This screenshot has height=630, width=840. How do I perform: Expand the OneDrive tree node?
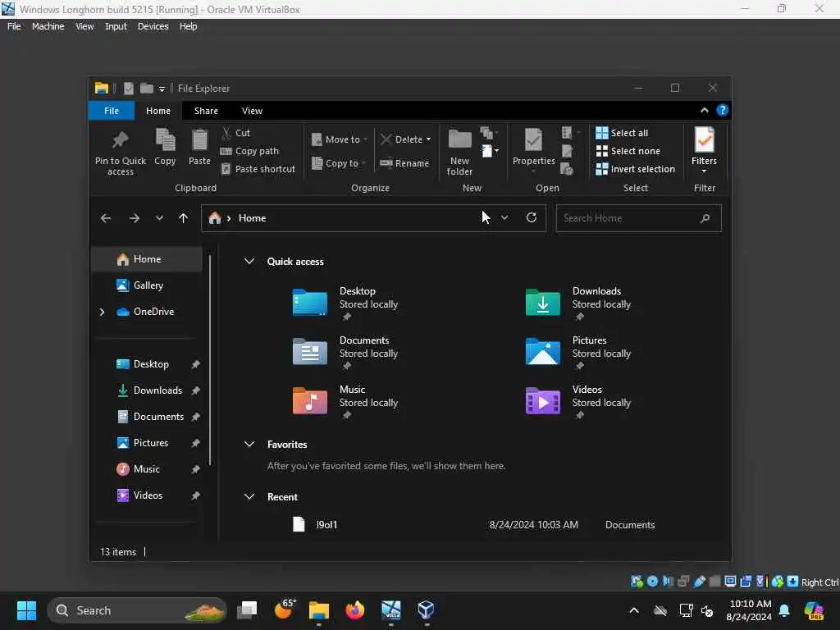point(102,312)
